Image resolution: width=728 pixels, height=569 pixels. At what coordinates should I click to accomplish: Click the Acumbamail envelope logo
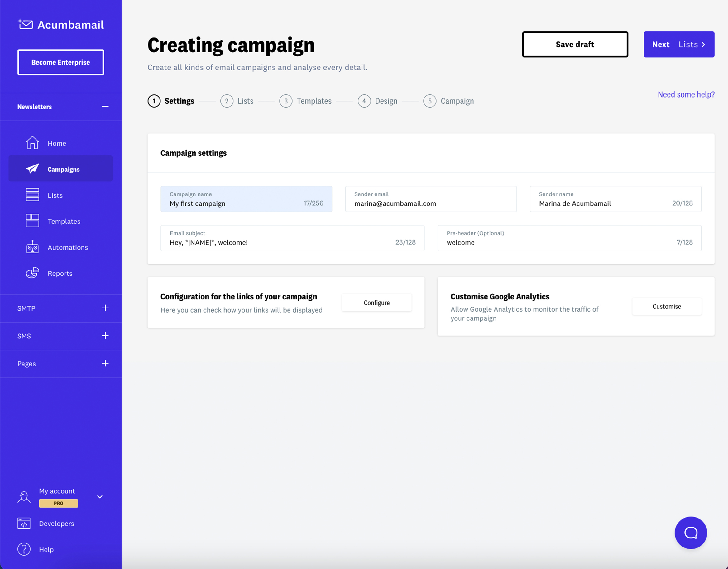[25, 24]
